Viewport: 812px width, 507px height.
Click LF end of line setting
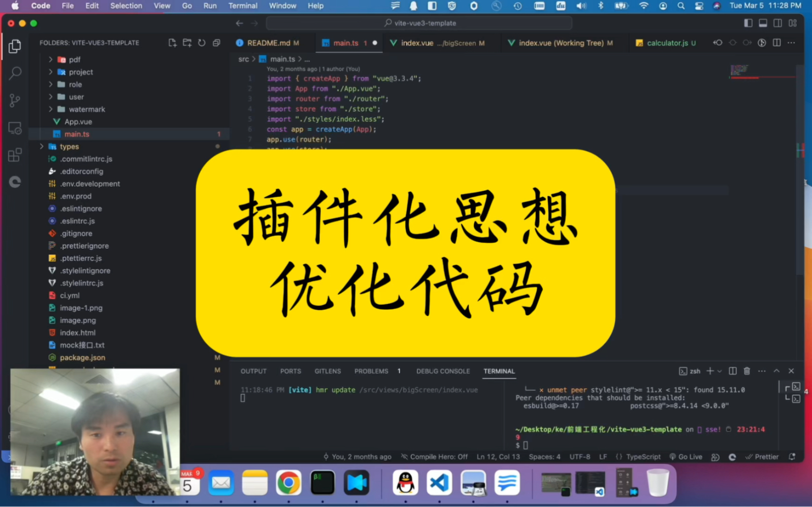(x=603, y=457)
